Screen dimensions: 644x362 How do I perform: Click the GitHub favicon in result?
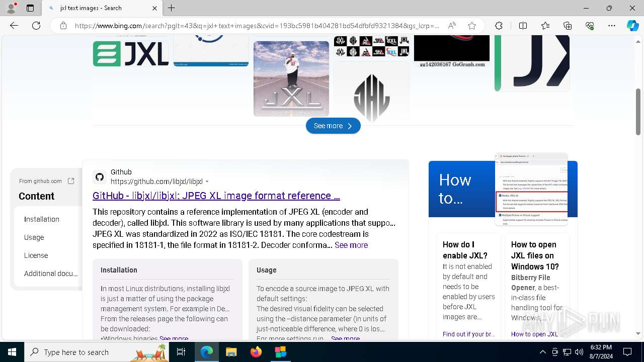(x=100, y=177)
